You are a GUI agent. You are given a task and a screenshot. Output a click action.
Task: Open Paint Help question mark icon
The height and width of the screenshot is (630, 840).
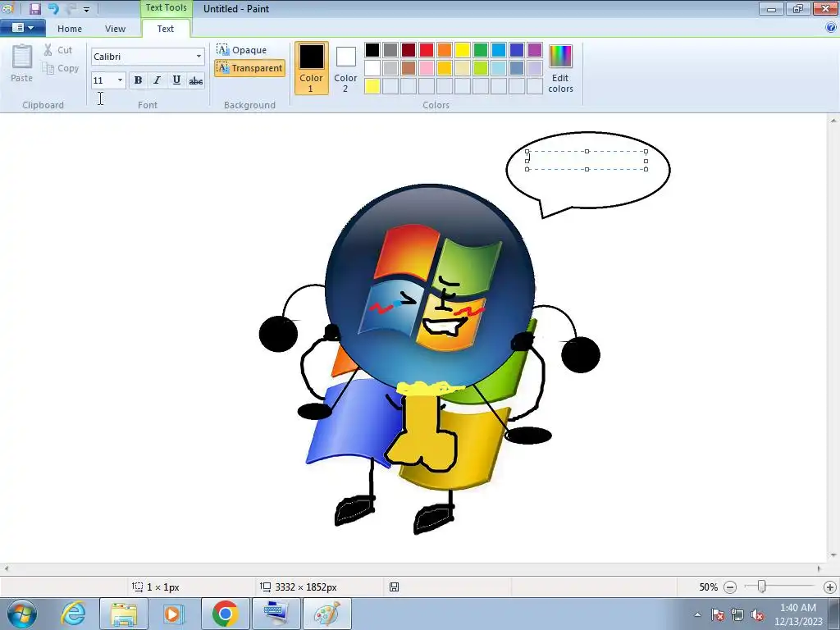pyautogui.click(x=831, y=29)
